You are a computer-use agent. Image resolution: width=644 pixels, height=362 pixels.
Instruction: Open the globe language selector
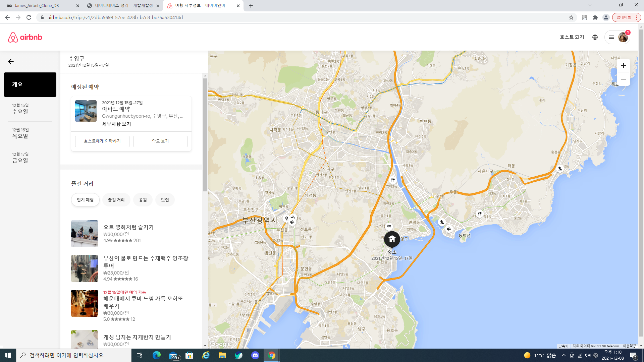[x=595, y=37]
